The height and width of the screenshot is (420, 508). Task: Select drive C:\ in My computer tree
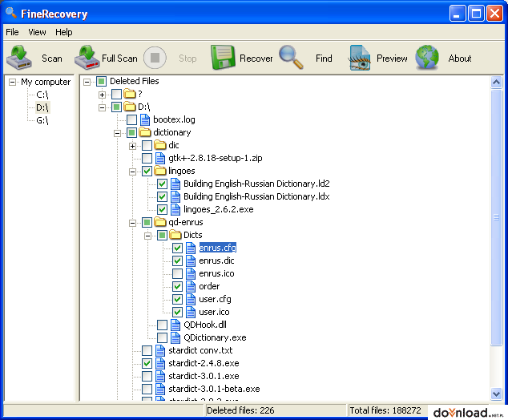click(42, 95)
